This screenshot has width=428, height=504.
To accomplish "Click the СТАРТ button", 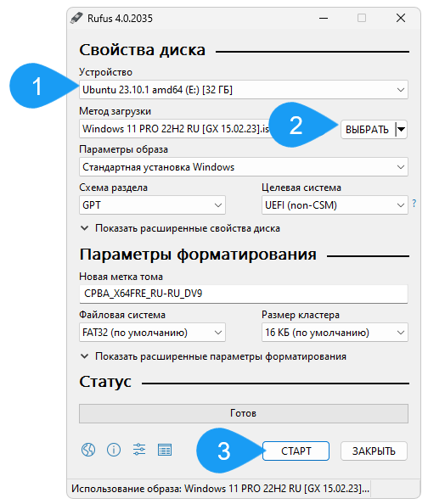I will click(296, 451).
